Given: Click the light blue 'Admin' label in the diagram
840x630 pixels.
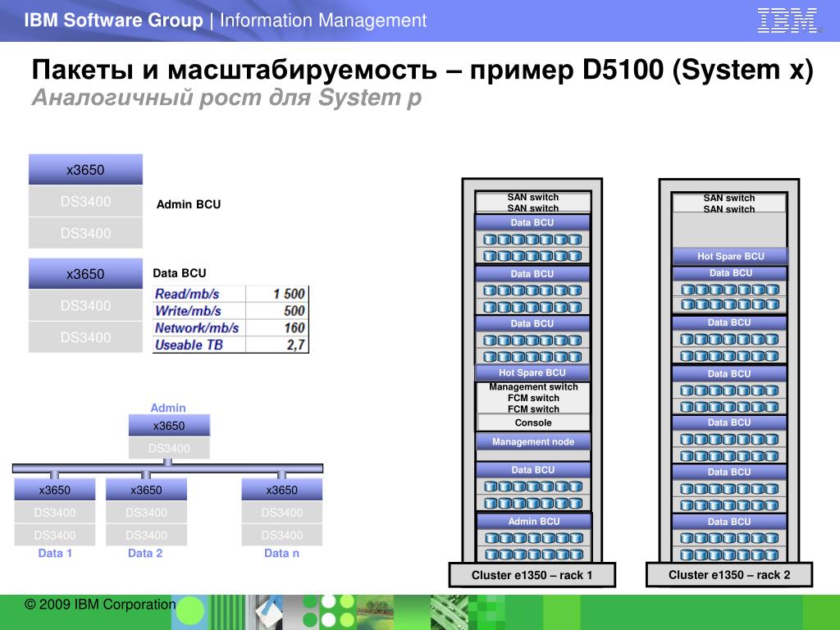Looking at the screenshot, I should click(168, 408).
